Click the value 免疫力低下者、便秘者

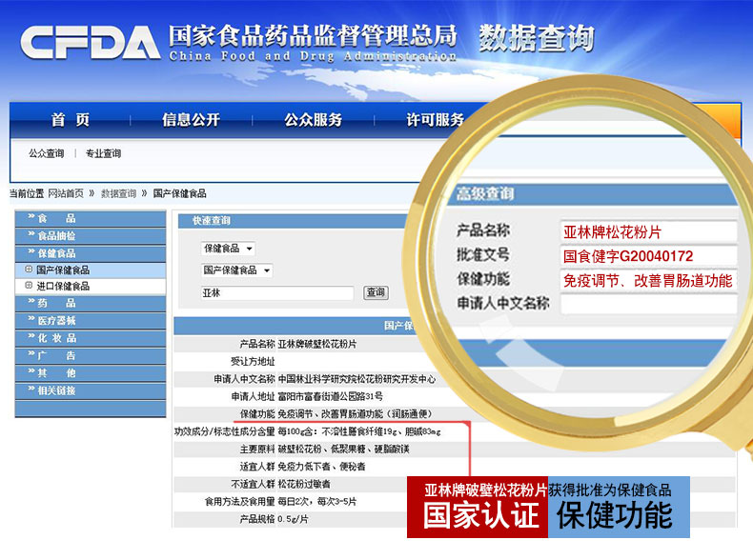pos(321,467)
